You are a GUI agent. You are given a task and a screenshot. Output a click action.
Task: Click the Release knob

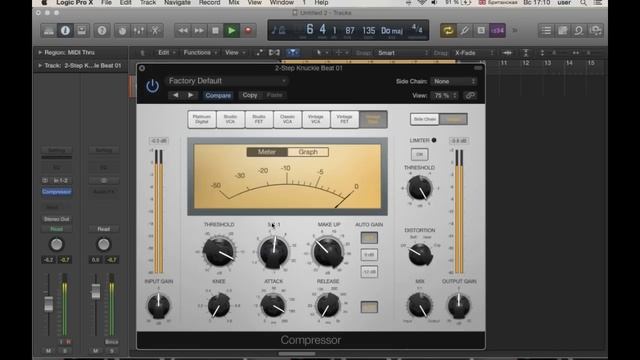[x=328, y=305]
